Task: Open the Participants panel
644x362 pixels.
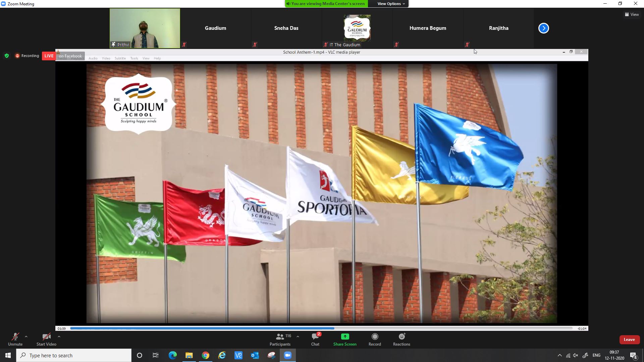Action: 280,339
